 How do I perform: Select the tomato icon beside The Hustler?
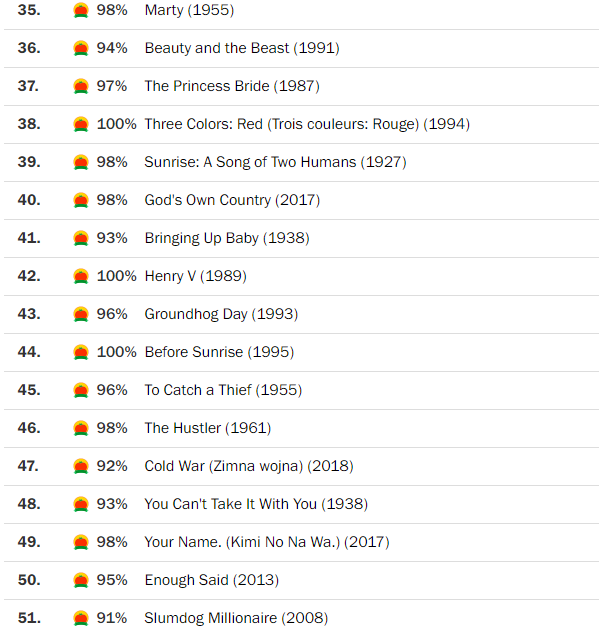pos(81,428)
